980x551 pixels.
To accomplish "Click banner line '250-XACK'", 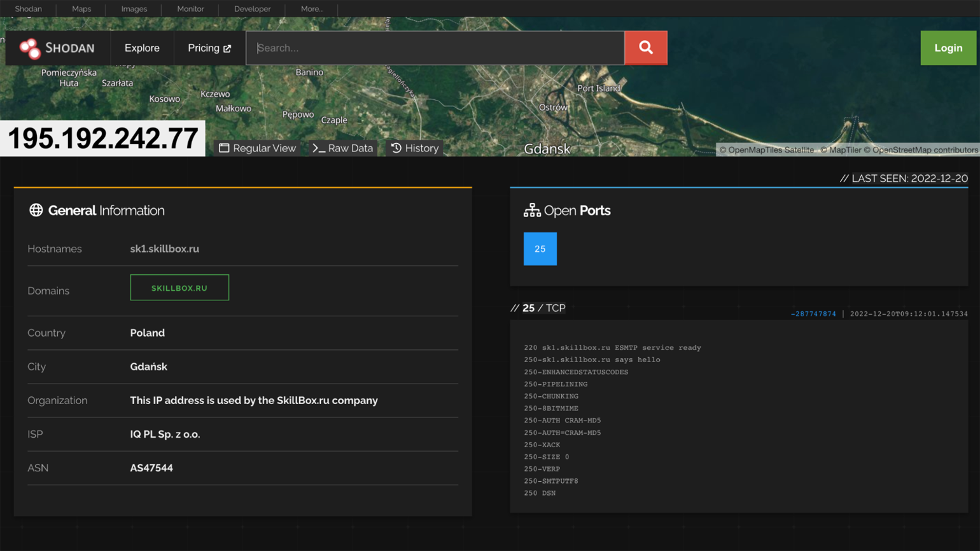I will coord(542,445).
